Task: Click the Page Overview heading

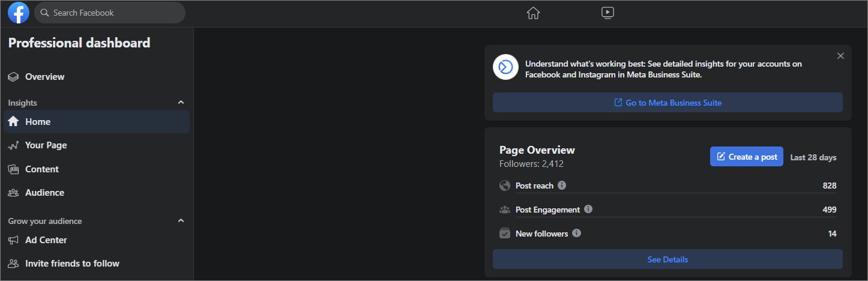Action: pos(537,150)
